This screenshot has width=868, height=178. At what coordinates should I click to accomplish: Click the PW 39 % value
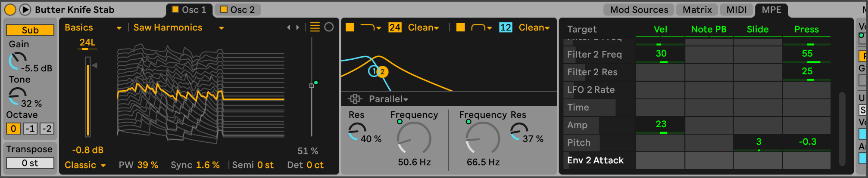point(148,165)
